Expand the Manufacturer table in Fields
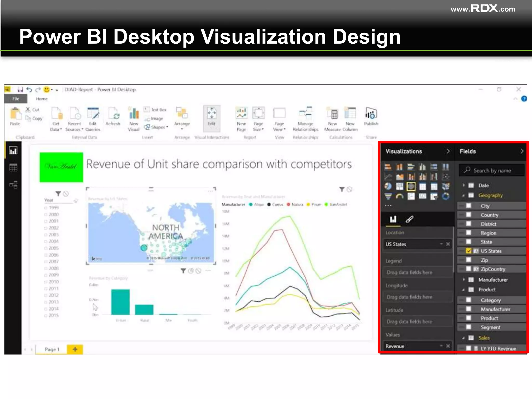532x399 pixels. 463,280
